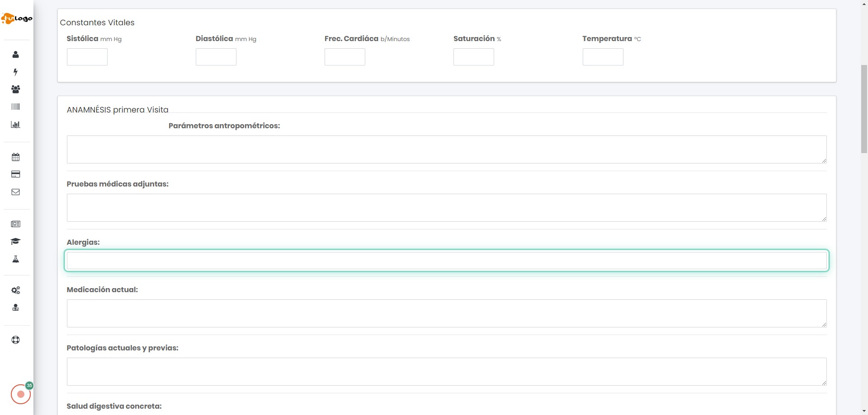This screenshot has width=868, height=415.
Task: Open the gears settings icon
Action: coord(16,290)
